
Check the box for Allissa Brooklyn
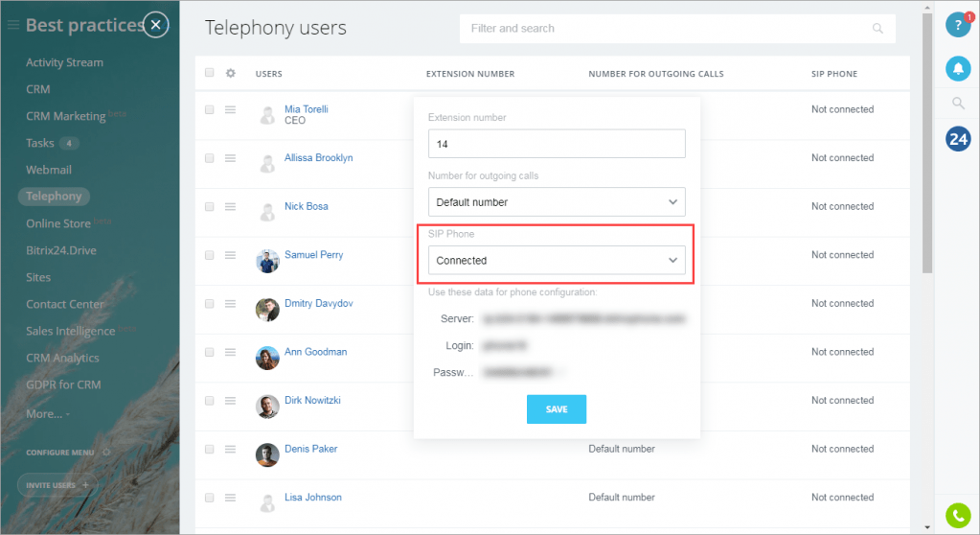[x=210, y=158]
